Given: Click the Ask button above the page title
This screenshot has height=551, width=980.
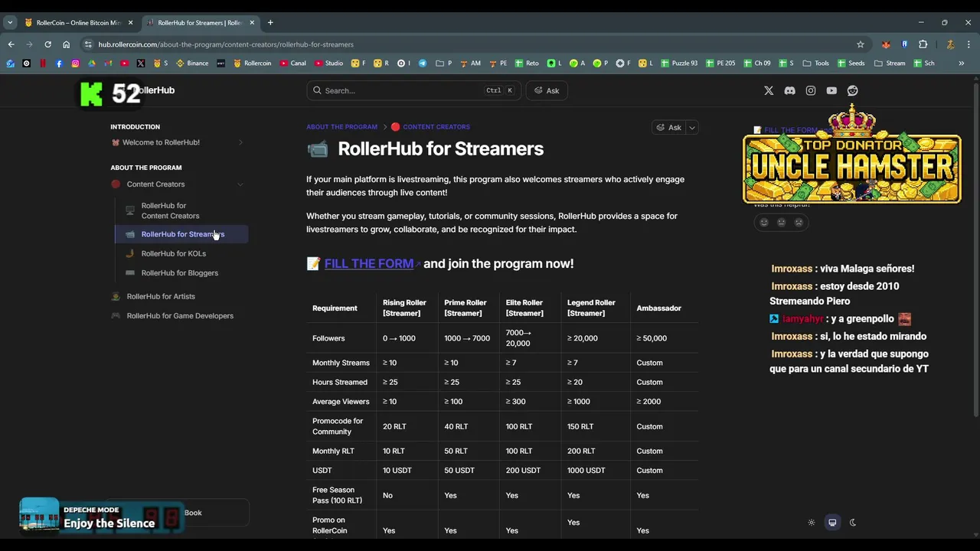Looking at the screenshot, I should tap(669, 128).
